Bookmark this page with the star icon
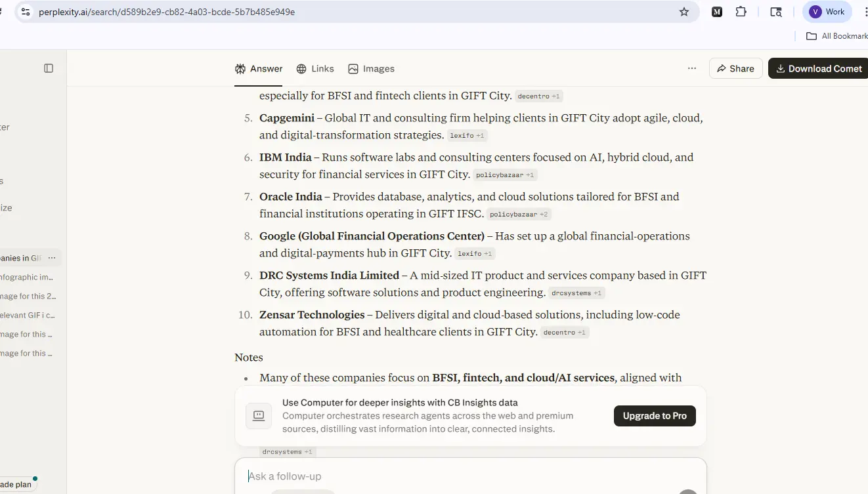This screenshot has height=494, width=868. point(684,12)
